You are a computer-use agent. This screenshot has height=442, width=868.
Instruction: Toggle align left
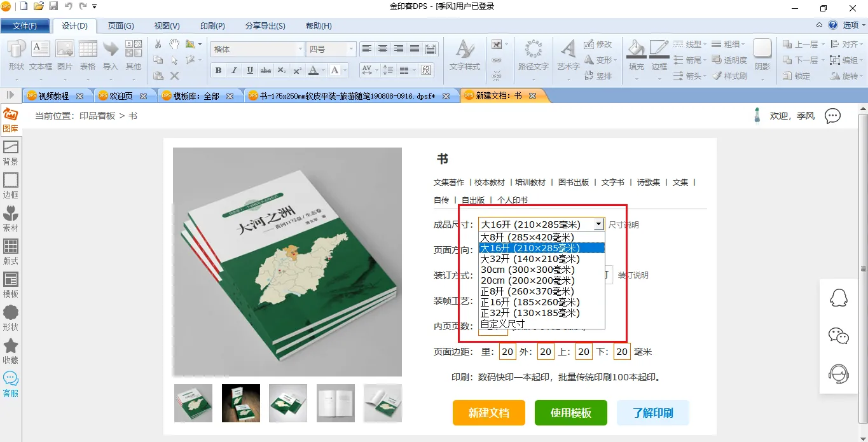(x=367, y=49)
